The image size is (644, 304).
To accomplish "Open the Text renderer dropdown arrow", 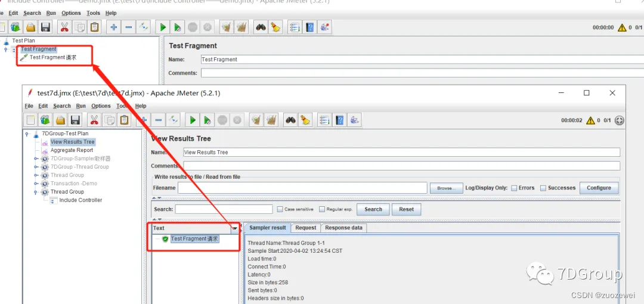I will tap(235, 228).
